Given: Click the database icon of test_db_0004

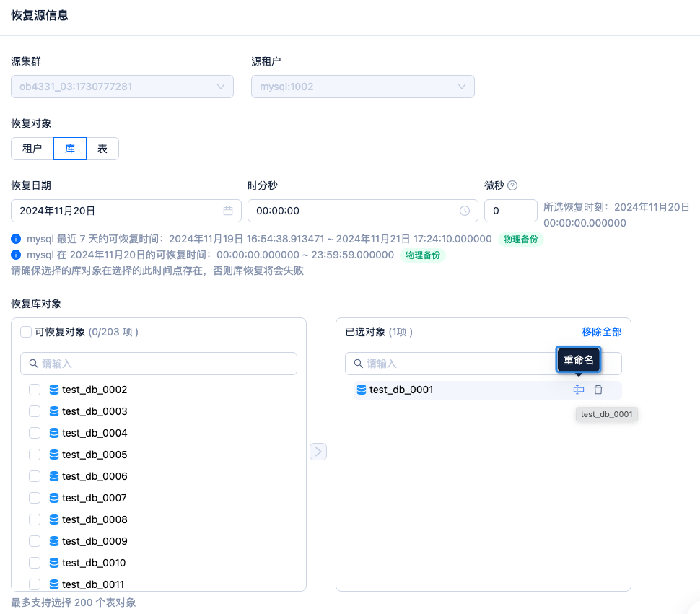Looking at the screenshot, I should click(54, 433).
